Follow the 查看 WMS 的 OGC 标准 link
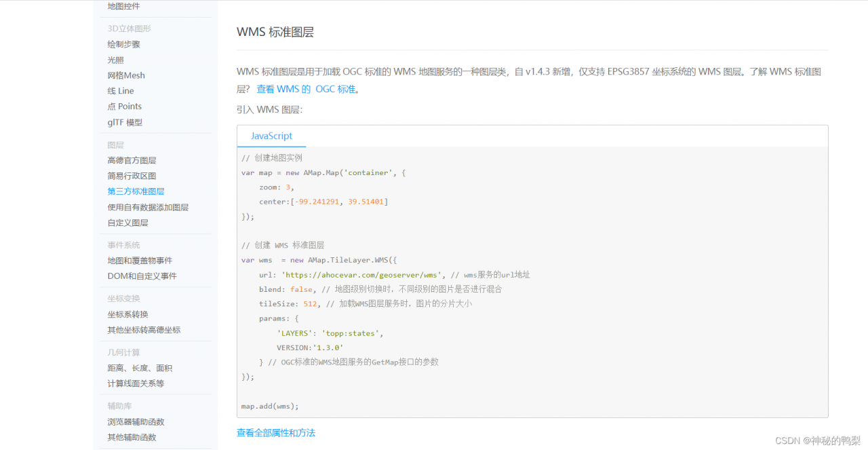Viewport: 868px width, 450px height. coord(307,89)
